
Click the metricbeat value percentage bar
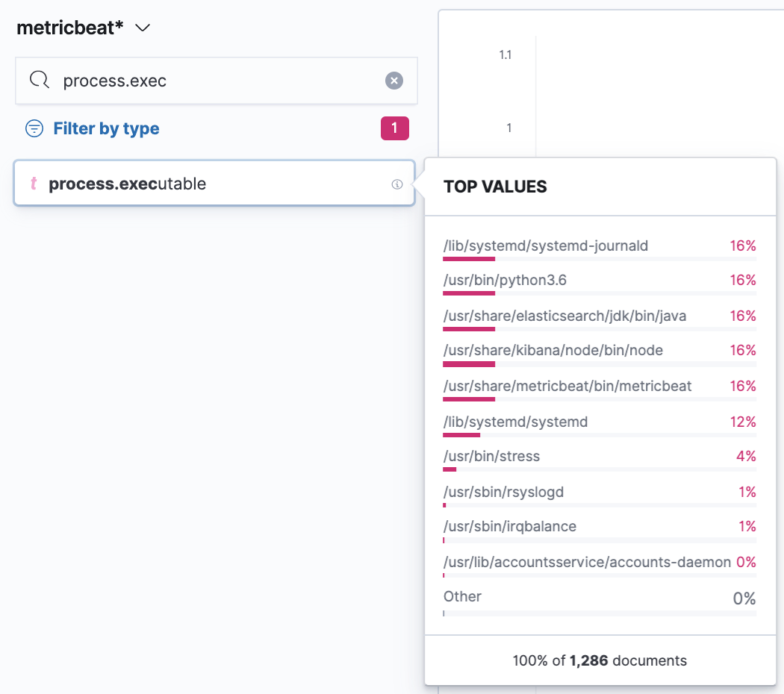[x=600, y=399]
